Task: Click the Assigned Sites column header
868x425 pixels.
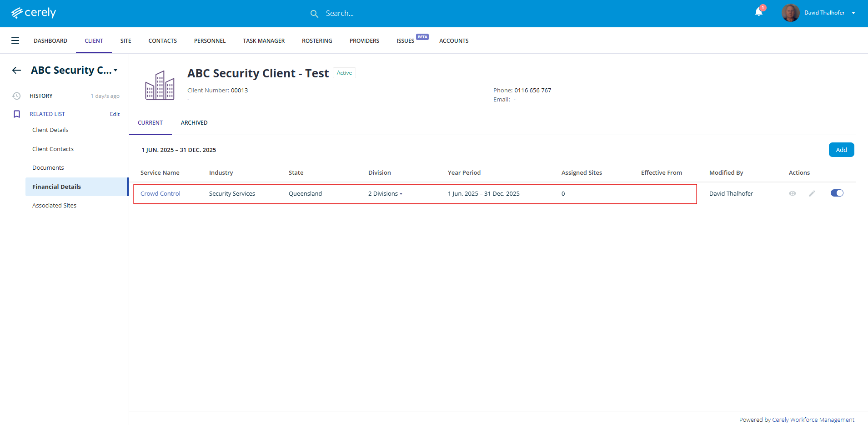Action: pyautogui.click(x=582, y=172)
